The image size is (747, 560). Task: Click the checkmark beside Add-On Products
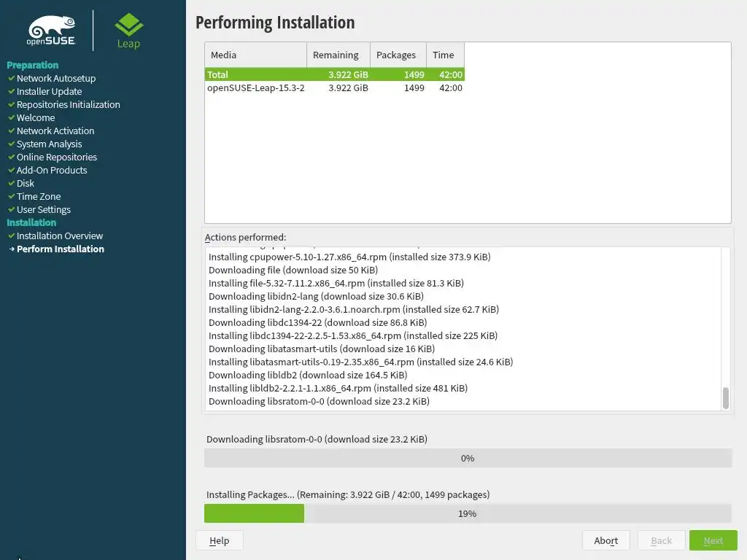tap(12, 170)
